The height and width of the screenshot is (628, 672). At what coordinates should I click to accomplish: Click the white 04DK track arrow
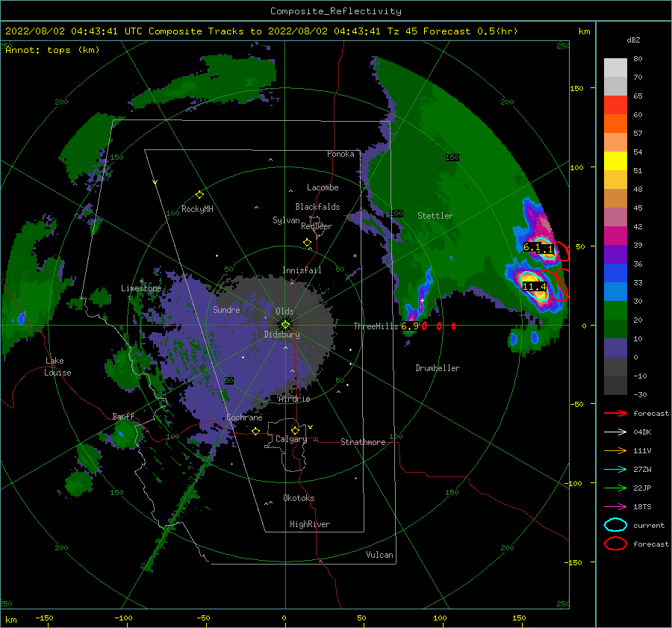coord(615,432)
